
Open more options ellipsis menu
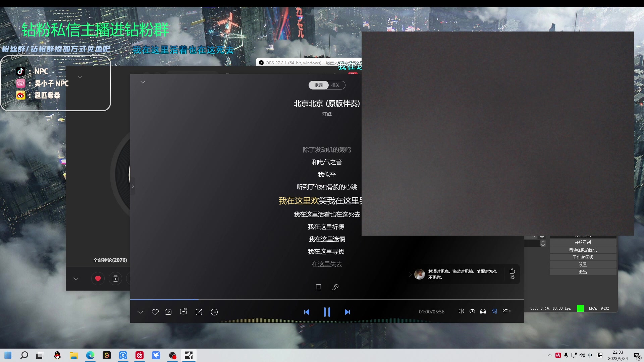[x=214, y=312]
